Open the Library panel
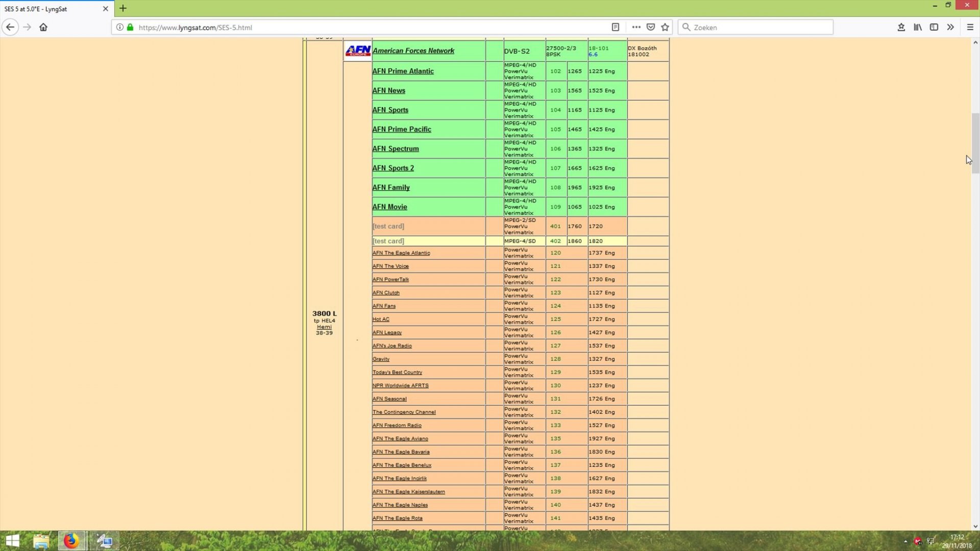 pyautogui.click(x=917, y=27)
